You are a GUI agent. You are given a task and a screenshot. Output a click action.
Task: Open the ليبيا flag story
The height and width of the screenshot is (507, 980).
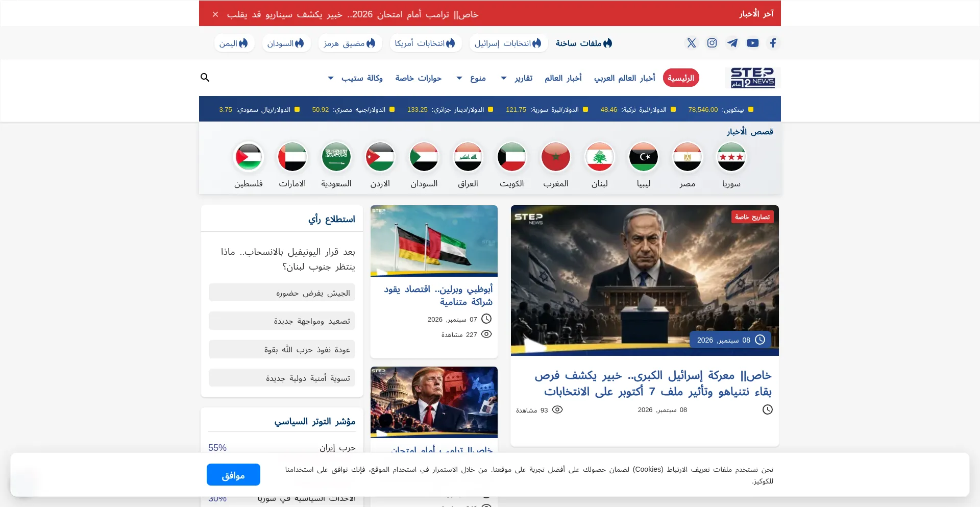(x=644, y=157)
